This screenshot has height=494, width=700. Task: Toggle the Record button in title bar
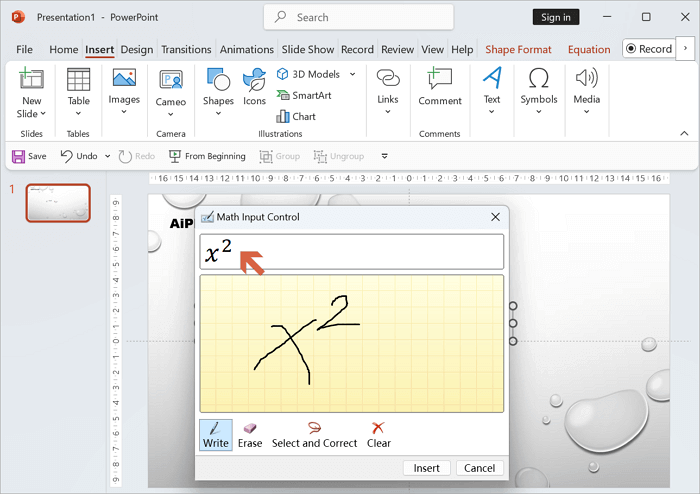pos(649,49)
